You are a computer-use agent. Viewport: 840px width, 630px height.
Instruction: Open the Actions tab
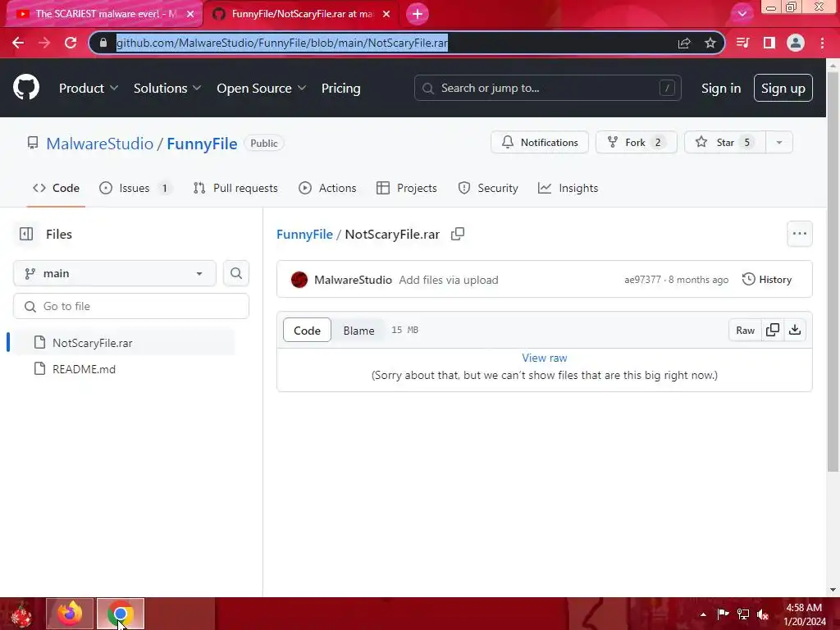(327, 188)
